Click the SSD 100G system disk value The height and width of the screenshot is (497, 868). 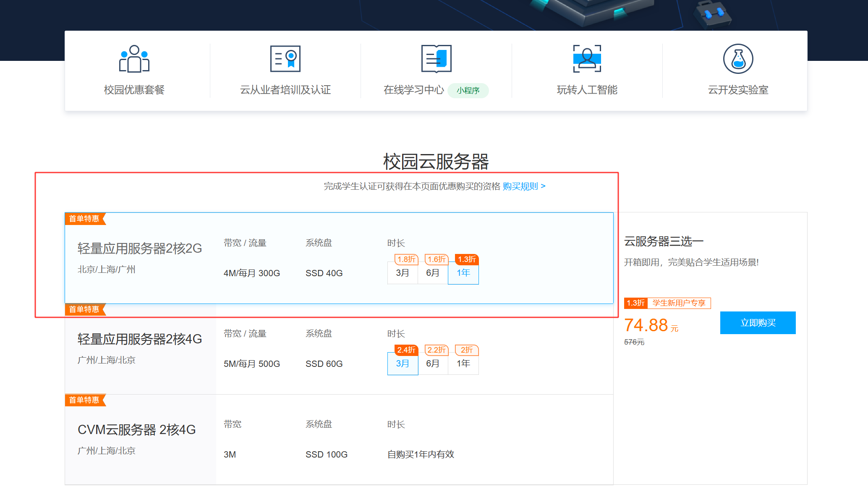coord(327,455)
